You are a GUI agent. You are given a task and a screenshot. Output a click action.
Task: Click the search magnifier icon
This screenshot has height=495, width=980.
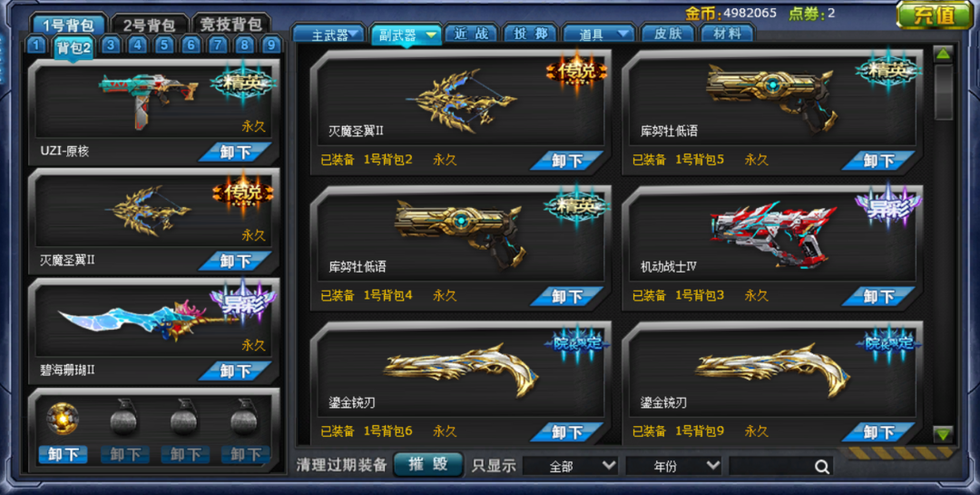coord(822,466)
